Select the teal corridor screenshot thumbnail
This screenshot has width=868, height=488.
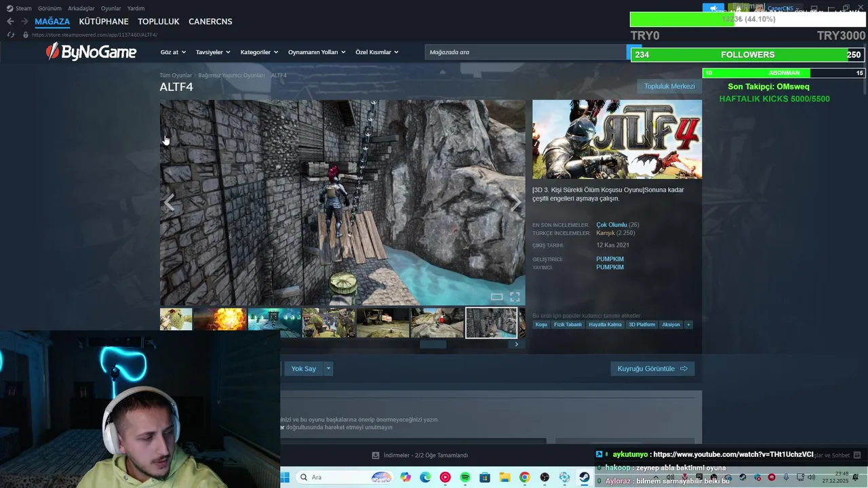coord(274,323)
